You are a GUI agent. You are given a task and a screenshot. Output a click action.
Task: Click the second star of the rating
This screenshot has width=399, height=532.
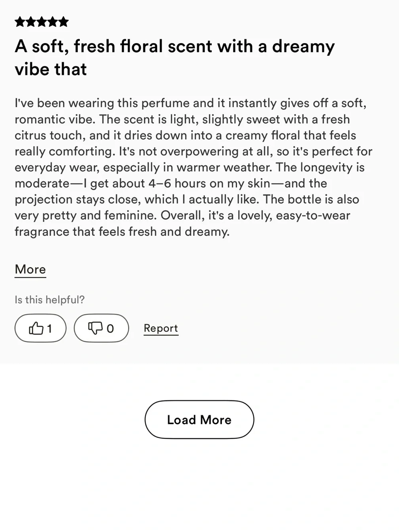(x=31, y=22)
